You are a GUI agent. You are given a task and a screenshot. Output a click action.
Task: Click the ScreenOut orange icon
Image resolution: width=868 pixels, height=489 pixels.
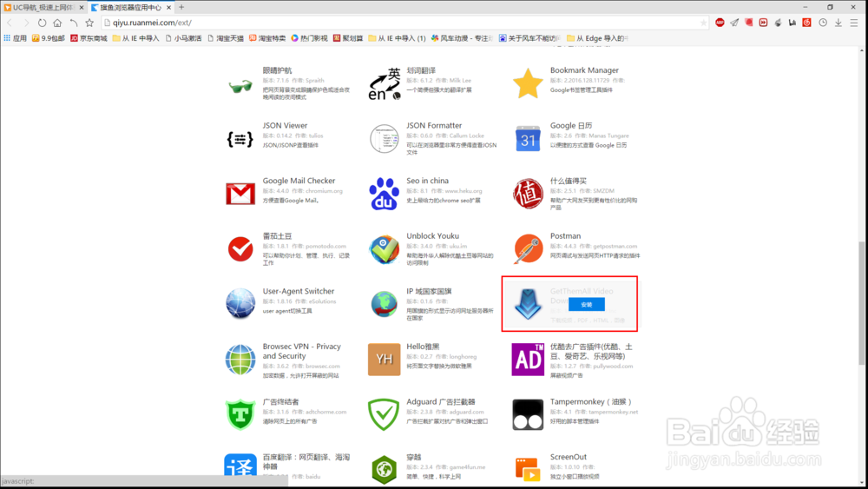click(x=528, y=469)
